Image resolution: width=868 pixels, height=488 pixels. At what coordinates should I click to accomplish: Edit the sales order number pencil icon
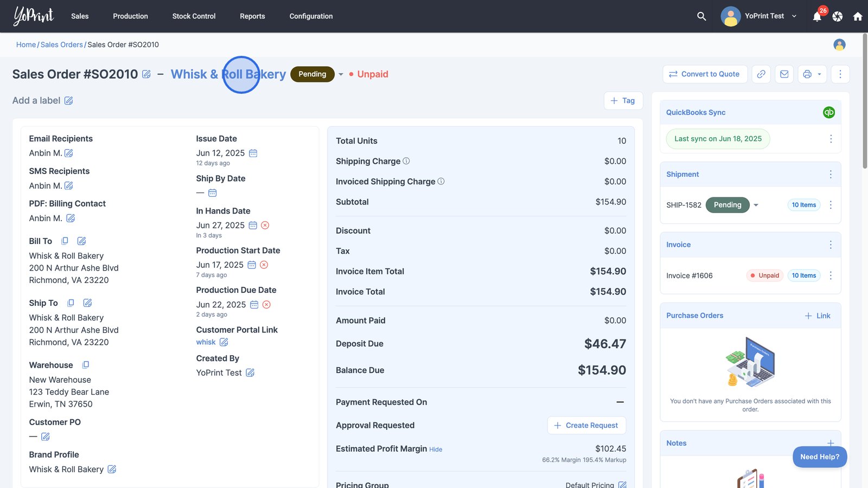pyautogui.click(x=146, y=74)
